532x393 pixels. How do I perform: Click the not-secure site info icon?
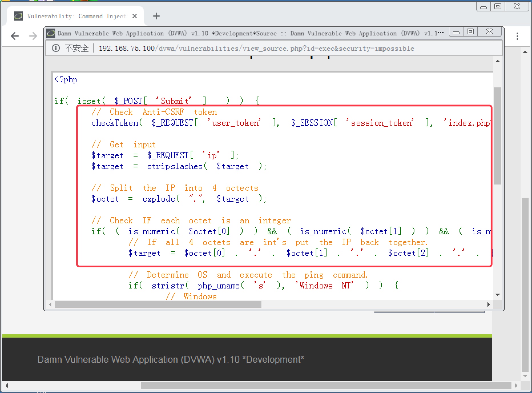pyautogui.click(x=56, y=48)
